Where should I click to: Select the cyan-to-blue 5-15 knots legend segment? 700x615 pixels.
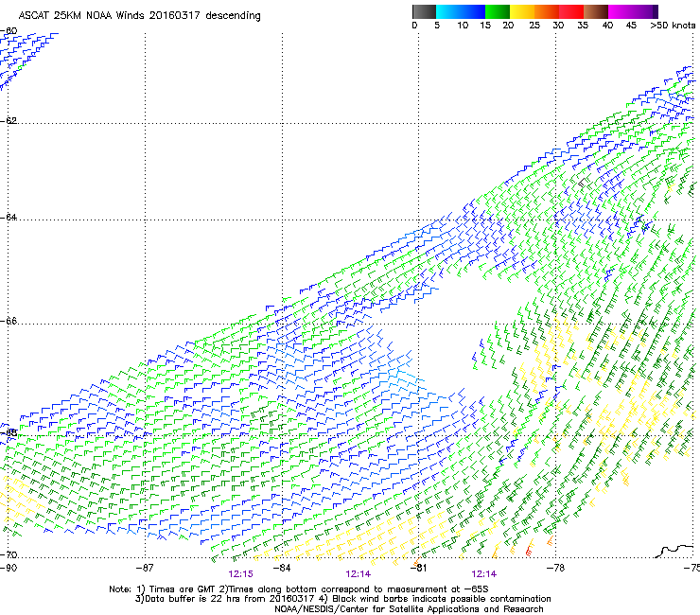(x=461, y=11)
